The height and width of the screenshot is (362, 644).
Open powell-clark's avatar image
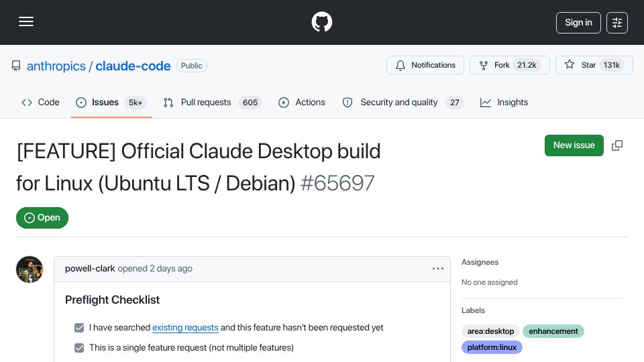[30, 269]
